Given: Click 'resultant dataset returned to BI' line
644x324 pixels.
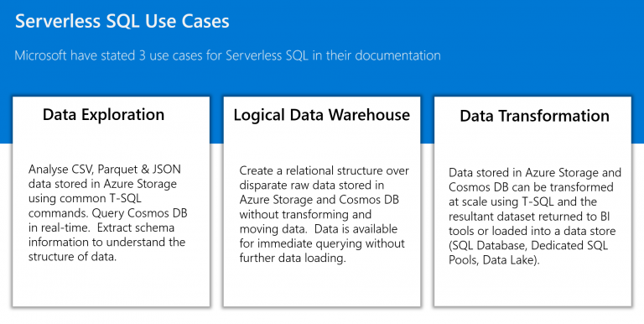Looking at the screenshot, I should click(x=529, y=217).
